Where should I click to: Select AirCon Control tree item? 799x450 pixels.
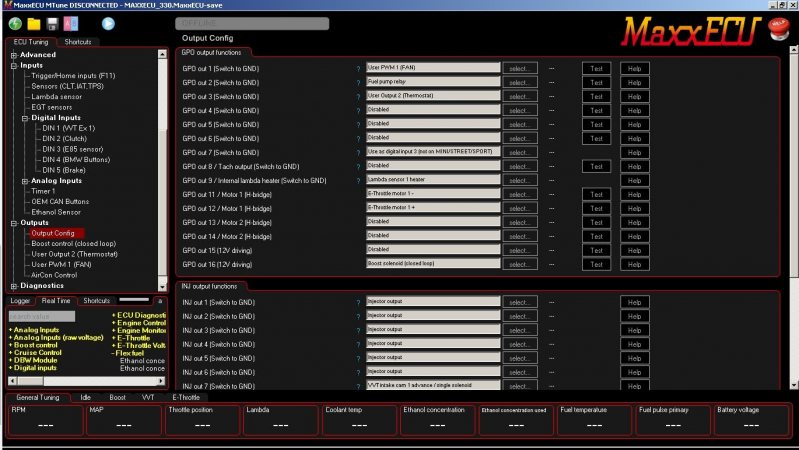pos(54,275)
